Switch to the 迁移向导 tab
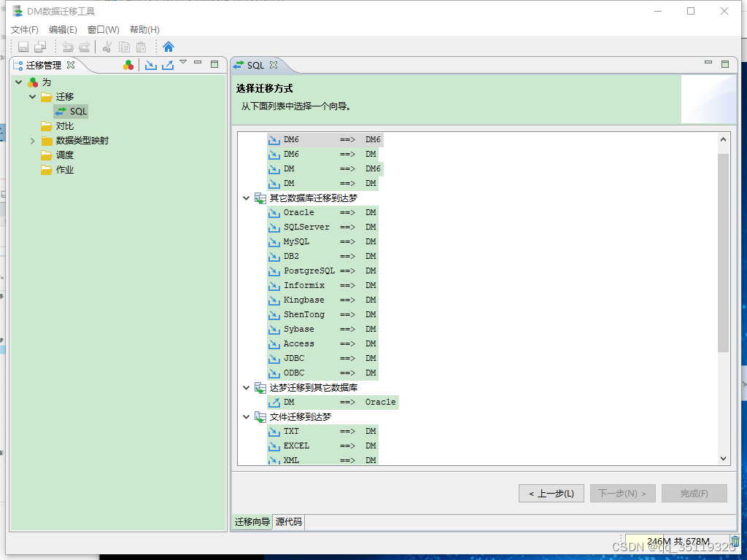The width and height of the screenshot is (747, 560). click(x=252, y=522)
